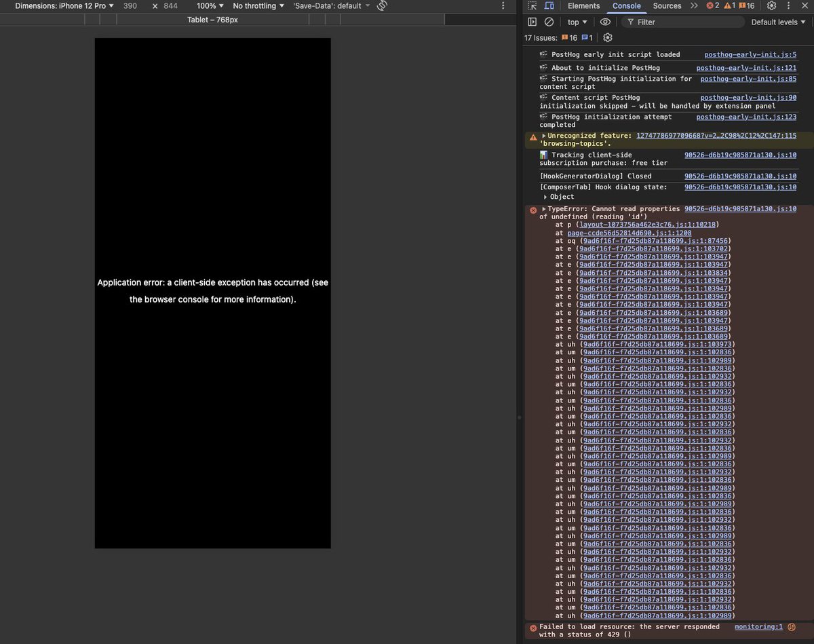Open link posthog-early-init.js:5

[x=750, y=54]
